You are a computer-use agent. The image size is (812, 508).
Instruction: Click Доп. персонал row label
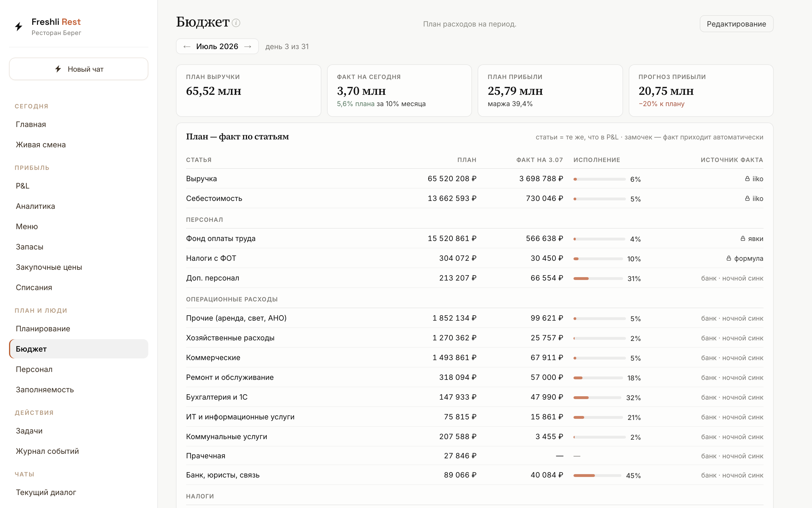[213, 278]
